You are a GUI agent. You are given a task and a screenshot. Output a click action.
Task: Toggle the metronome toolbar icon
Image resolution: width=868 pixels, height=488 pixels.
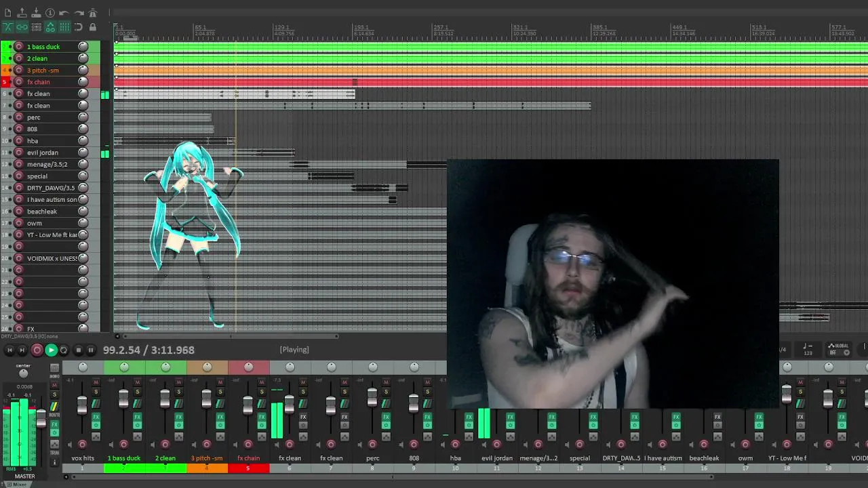point(93,13)
